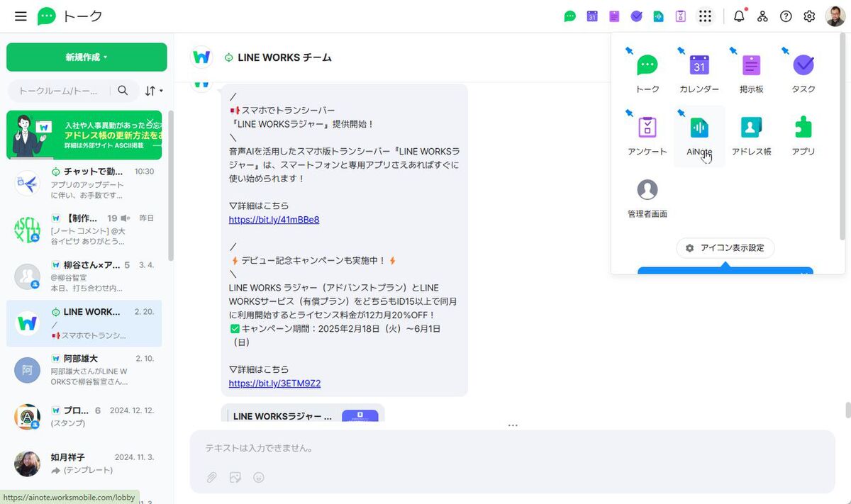Launch 掲示板 from the apps panel

click(751, 74)
